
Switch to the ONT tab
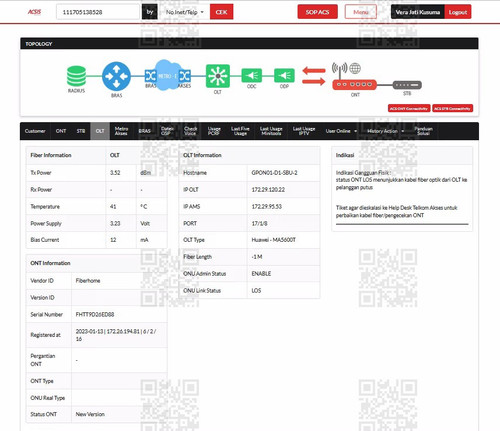tap(61, 131)
